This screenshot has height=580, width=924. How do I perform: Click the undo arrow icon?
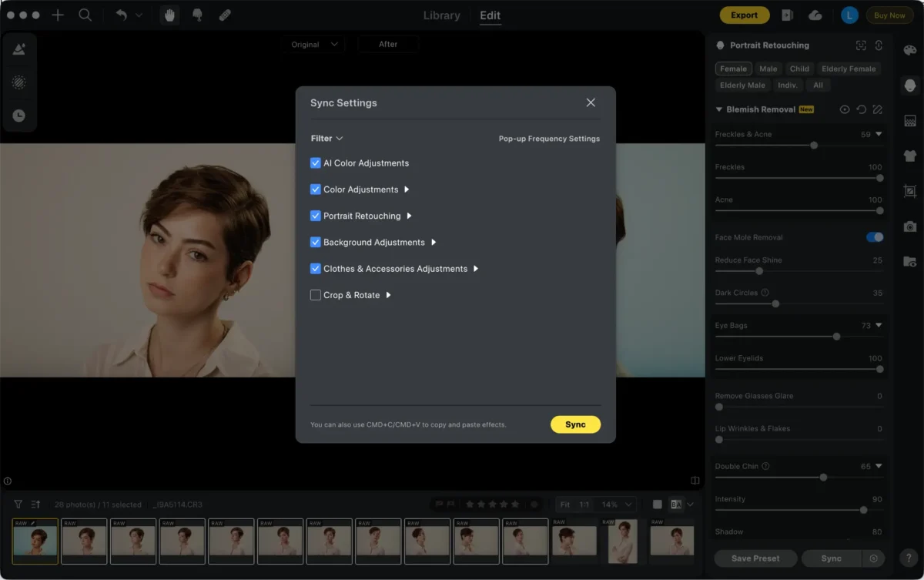click(122, 15)
